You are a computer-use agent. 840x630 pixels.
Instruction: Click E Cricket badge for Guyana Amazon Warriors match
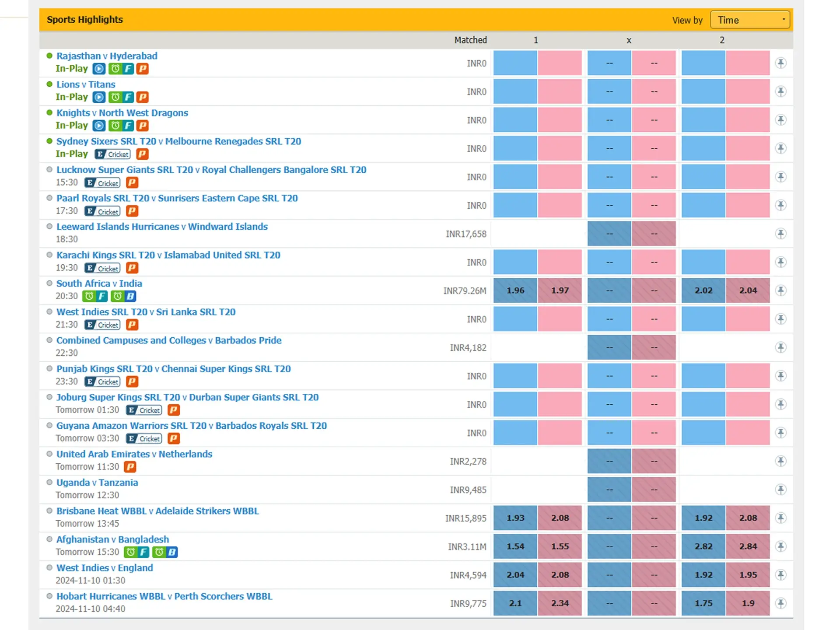pos(144,438)
